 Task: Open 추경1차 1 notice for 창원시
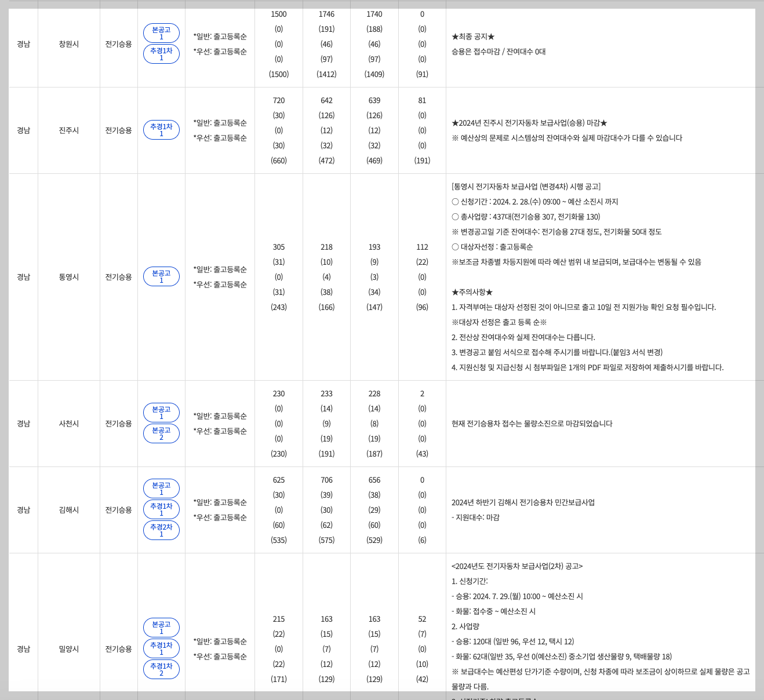tap(161, 54)
